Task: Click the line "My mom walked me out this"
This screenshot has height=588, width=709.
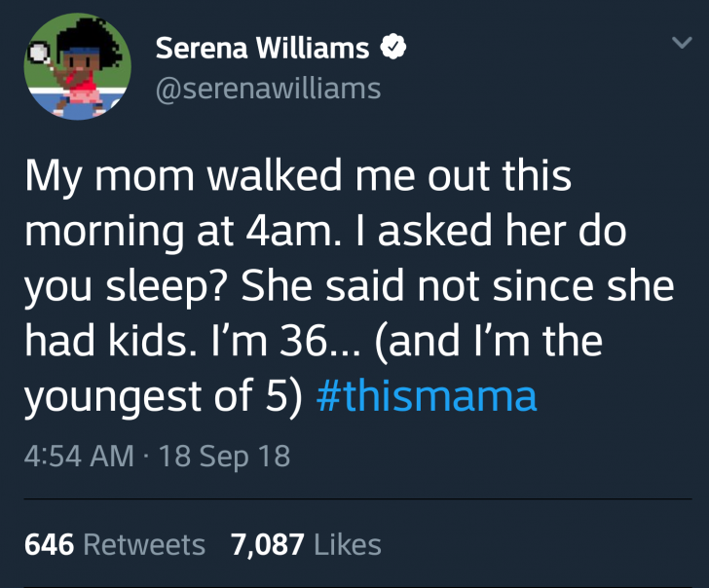Action: (297, 179)
